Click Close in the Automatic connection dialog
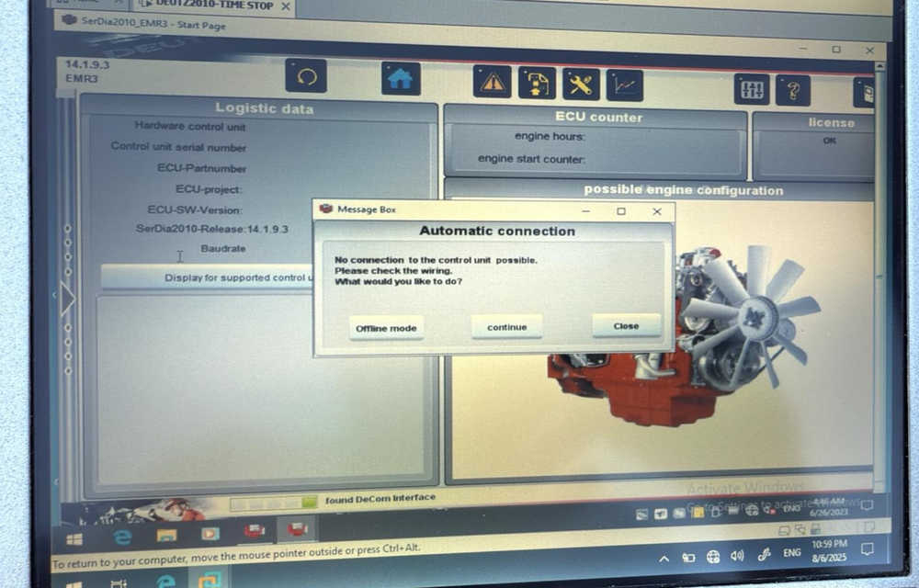 (x=626, y=325)
